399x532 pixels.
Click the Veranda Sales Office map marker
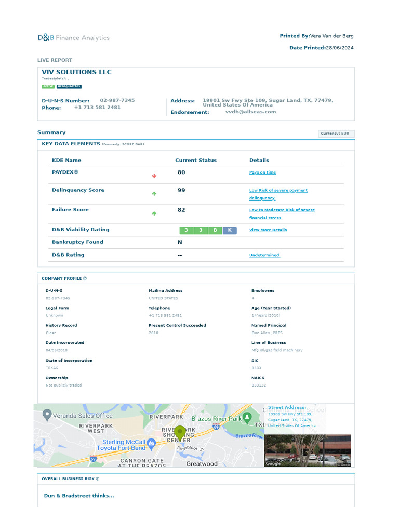47,415
